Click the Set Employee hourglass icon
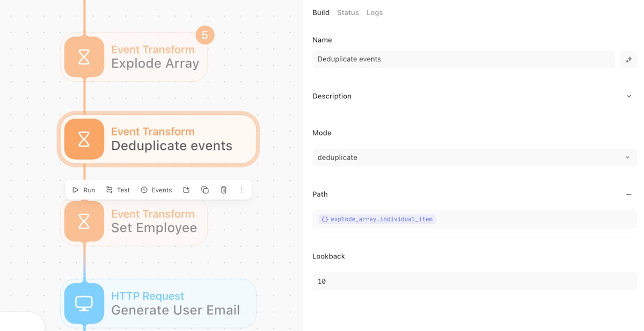Screen dimensions: 644x331 (84, 221)
